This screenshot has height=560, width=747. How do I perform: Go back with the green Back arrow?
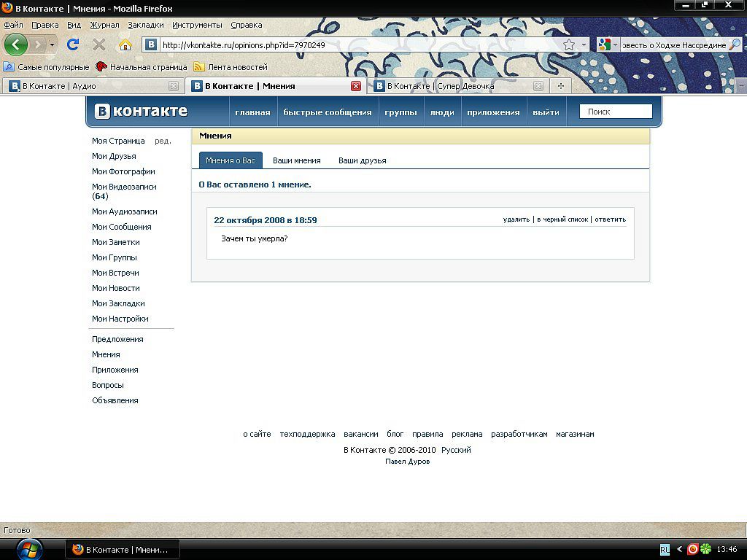point(16,44)
